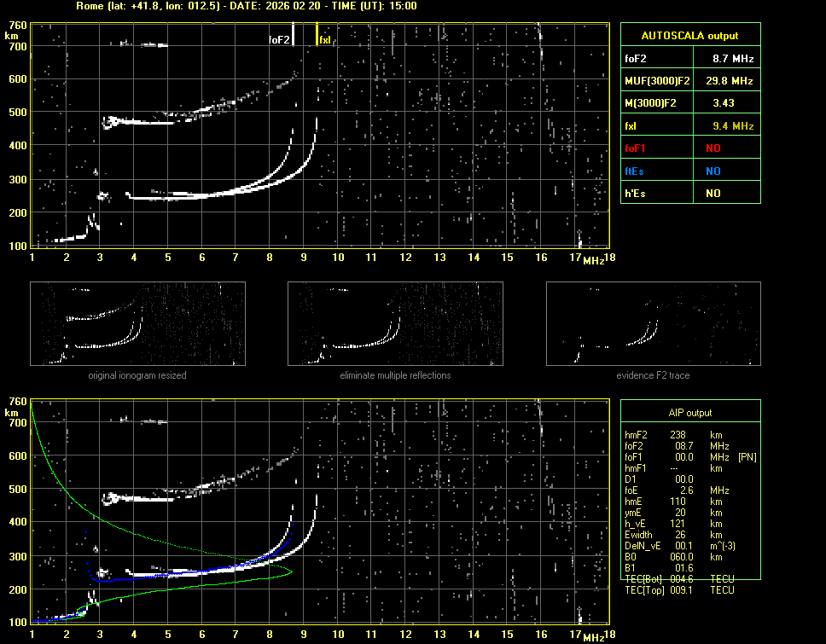Image resolution: width=826 pixels, height=644 pixels.
Task: Select the hmF2 238 km entry
Action: pos(674,434)
